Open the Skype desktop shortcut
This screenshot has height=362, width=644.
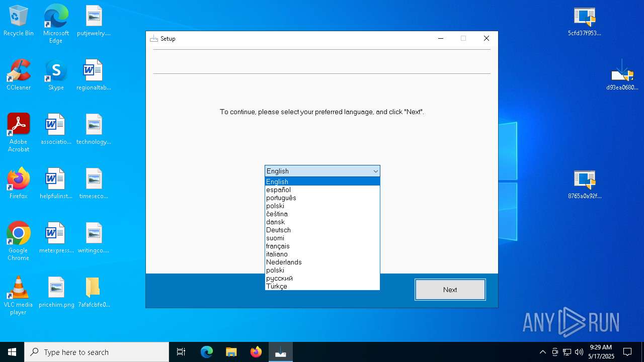[56, 75]
